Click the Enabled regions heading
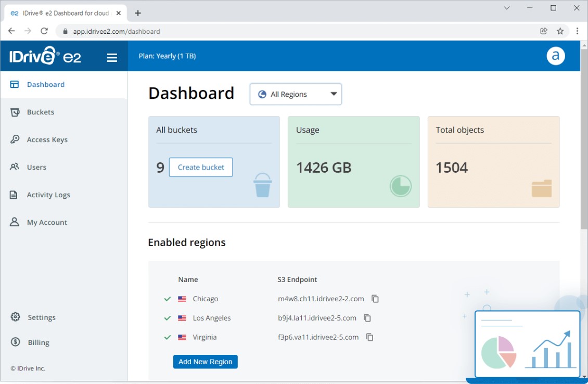 [187, 242]
